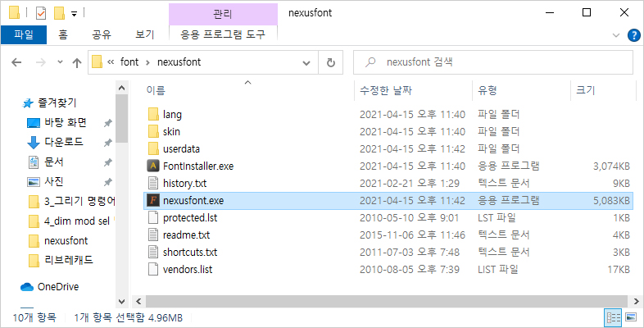Click the 5,083KB size cell
Image resolution: width=644 pixels, height=328 pixels.
coord(611,201)
